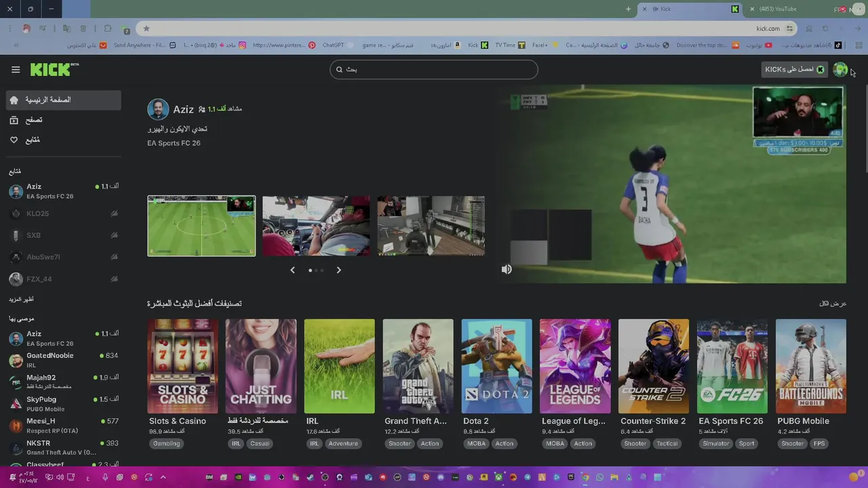This screenshot has height=488, width=868.
Task: Open offline channel KLO25 in sidebar
Action: (x=64, y=213)
